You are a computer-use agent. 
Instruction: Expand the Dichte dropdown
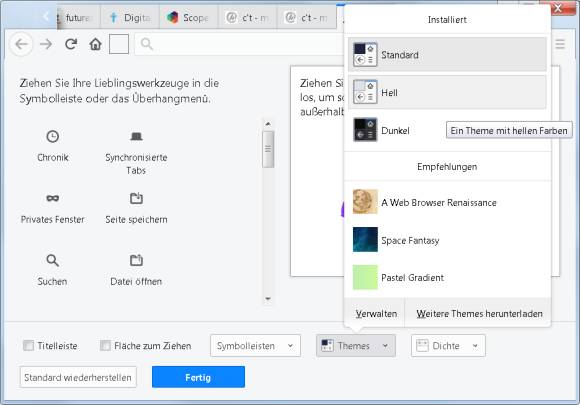[448, 345]
